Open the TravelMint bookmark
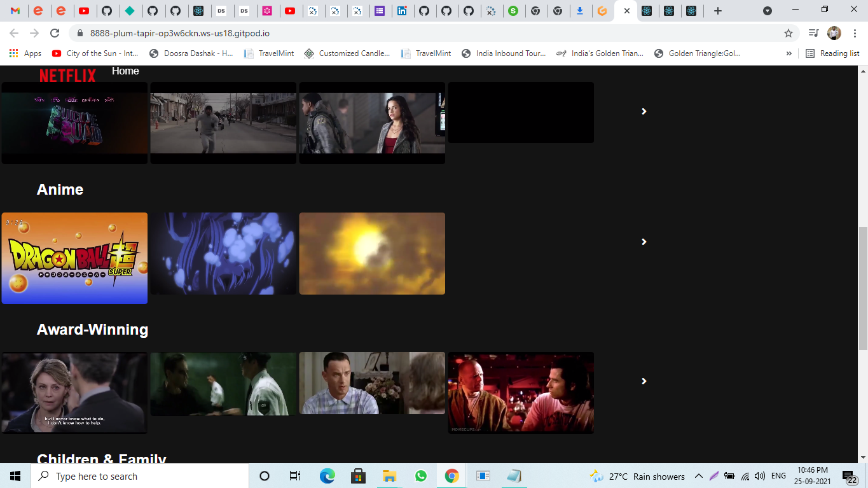Image resolution: width=868 pixels, height=488 pixels. (x=269, y=53)
